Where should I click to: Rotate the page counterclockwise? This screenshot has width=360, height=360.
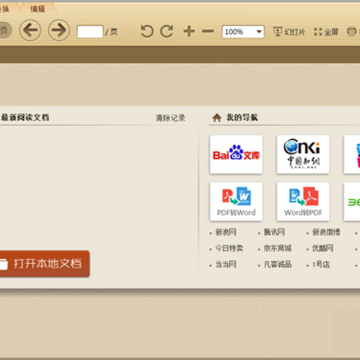click(x=147, y=31)
